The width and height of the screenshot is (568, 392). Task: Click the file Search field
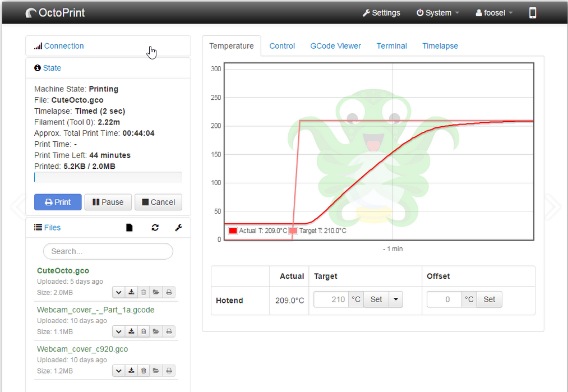[x=108, y=251]
